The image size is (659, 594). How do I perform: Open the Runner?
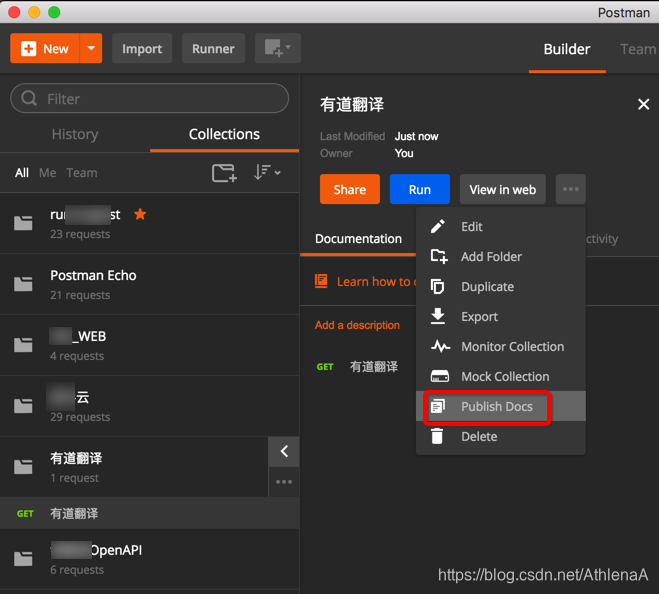point(213,48)
